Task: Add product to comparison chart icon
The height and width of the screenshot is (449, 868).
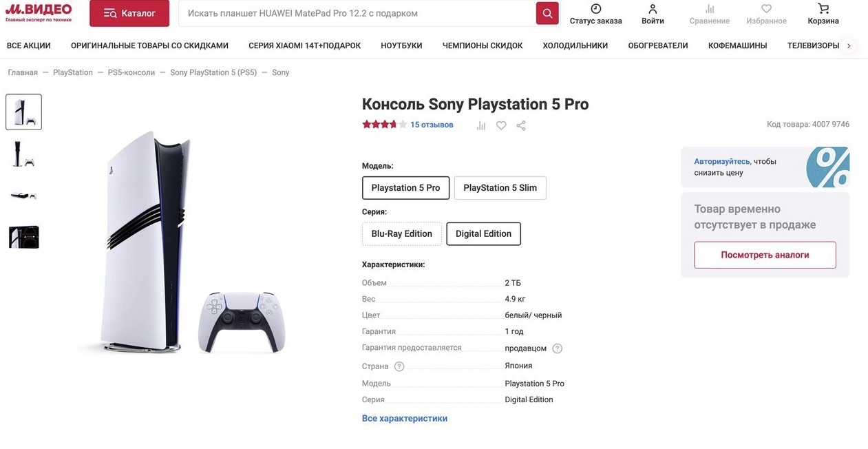Action: click(481, 125)
